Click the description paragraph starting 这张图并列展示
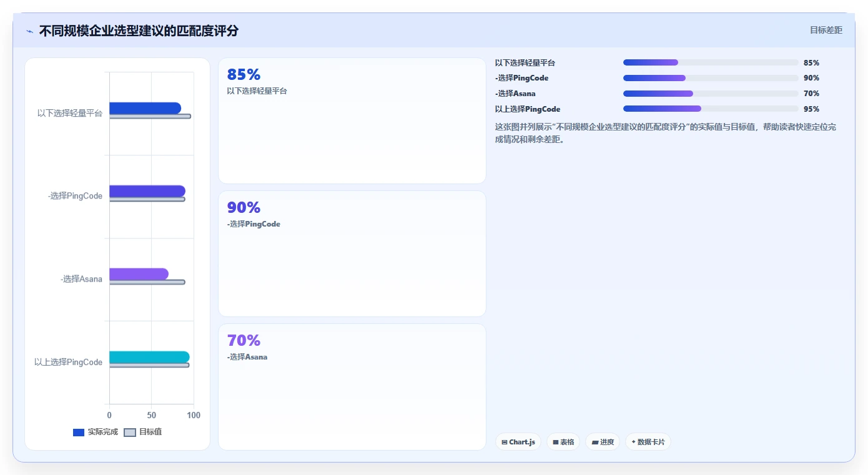Viewport: 868px width, 475px height. pos(666,133)
